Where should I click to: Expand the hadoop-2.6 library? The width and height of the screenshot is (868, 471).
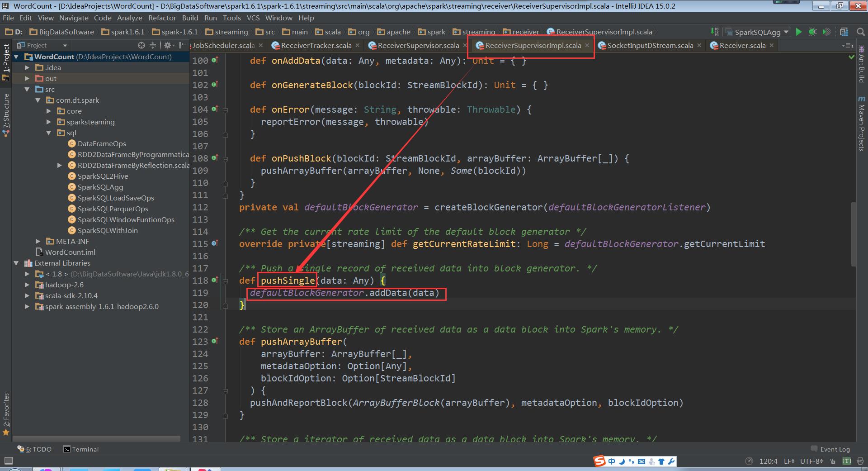pos(27,285)
